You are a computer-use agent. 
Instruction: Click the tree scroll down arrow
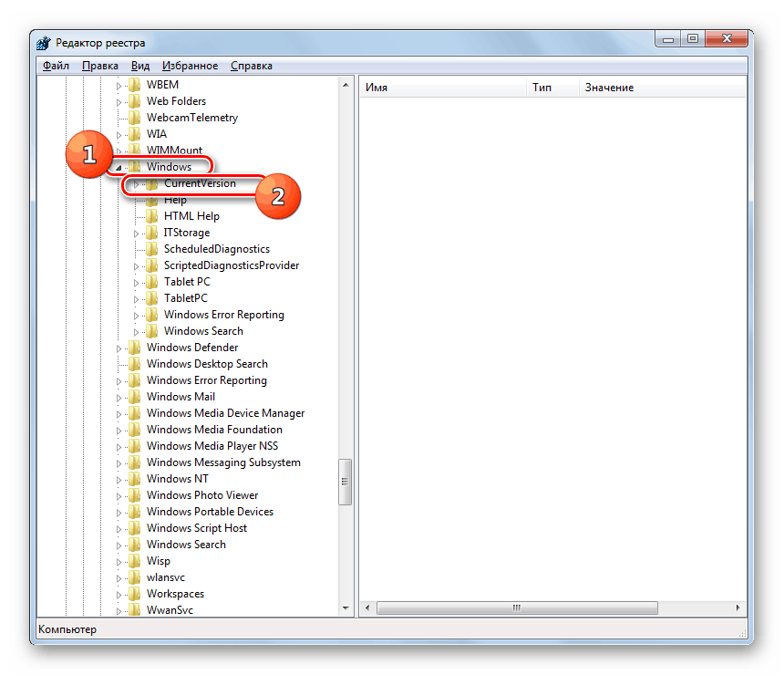click(346, 608)
